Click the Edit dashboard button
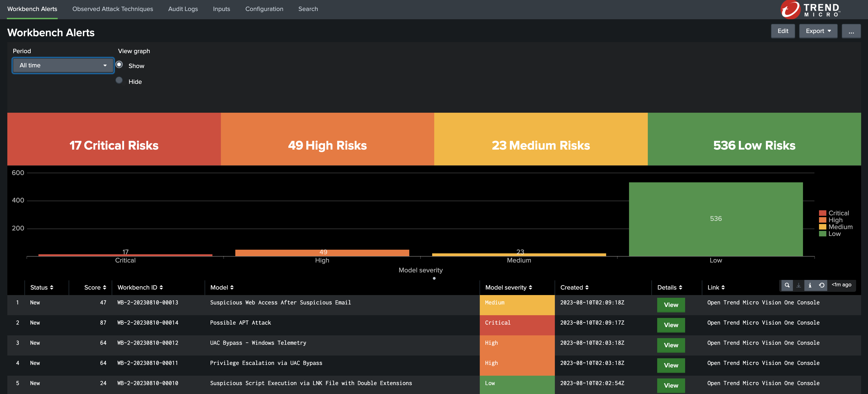Image resolution: width=868 pixels, height=394 pixels. click(x=783, y=31)
